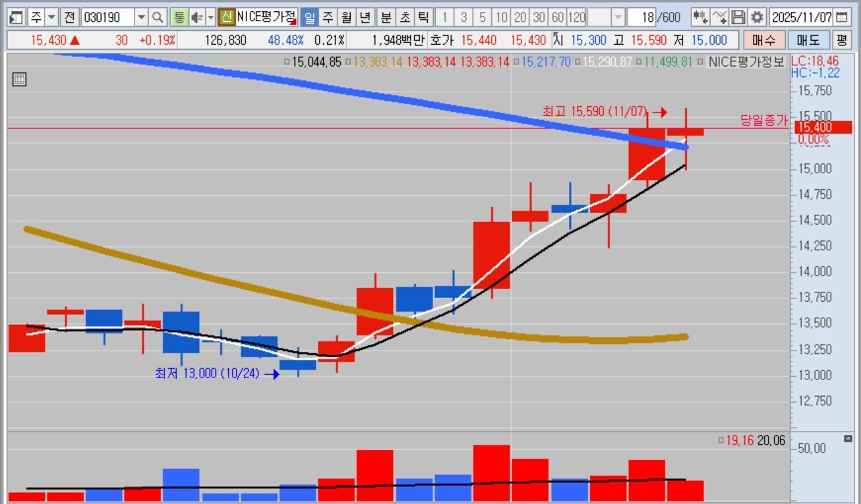Click the gold legend marker for 13,383.14
Image resolution: width=861 pixels, height=504 pixels.
point(349,63)
